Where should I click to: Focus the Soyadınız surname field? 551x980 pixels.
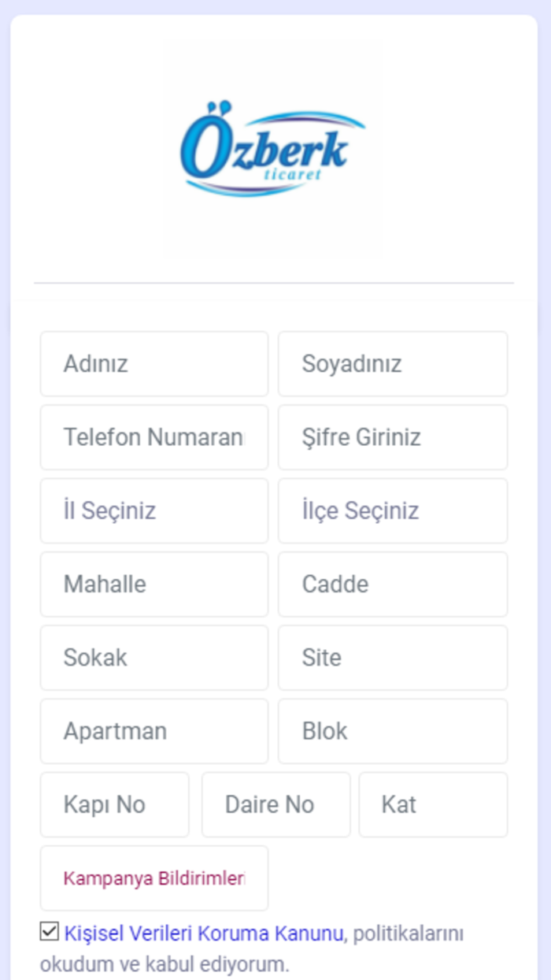392,364
